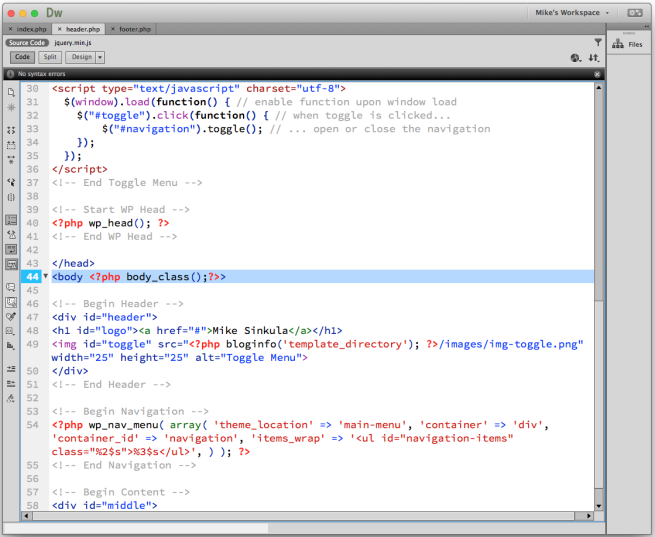Open the Open Documents list icon
This screenshot has height=537, width=655.
coord(11,92)
